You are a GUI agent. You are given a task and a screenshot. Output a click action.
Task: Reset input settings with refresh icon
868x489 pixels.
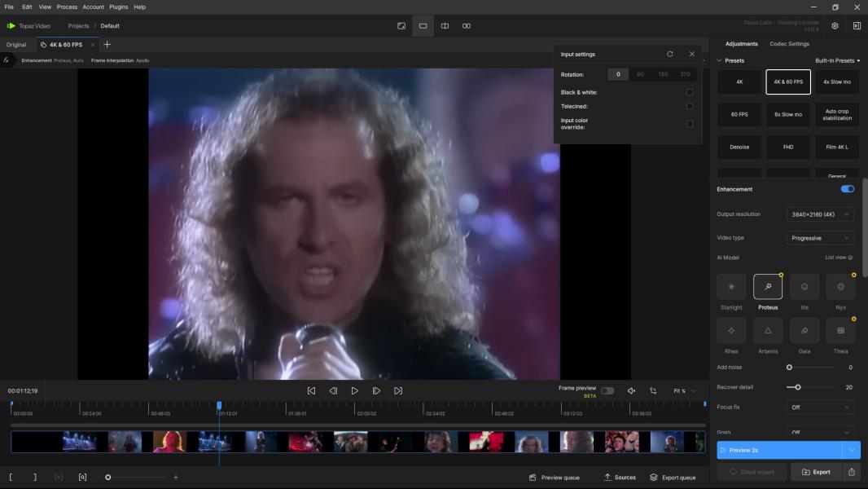[x=670, y=55]
